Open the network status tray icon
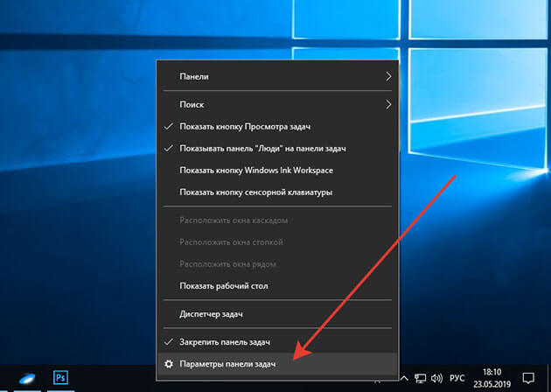 click(x=420, y=378)
